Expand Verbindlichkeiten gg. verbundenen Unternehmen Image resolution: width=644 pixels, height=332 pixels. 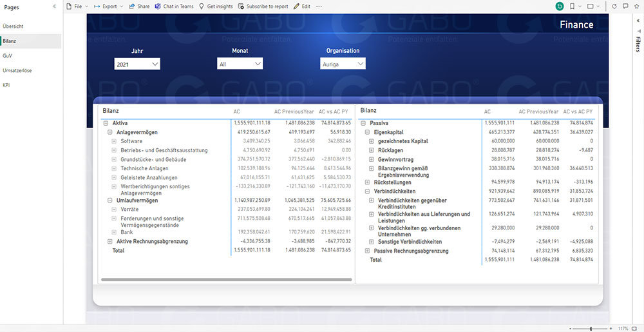click(x=372, y=228)
